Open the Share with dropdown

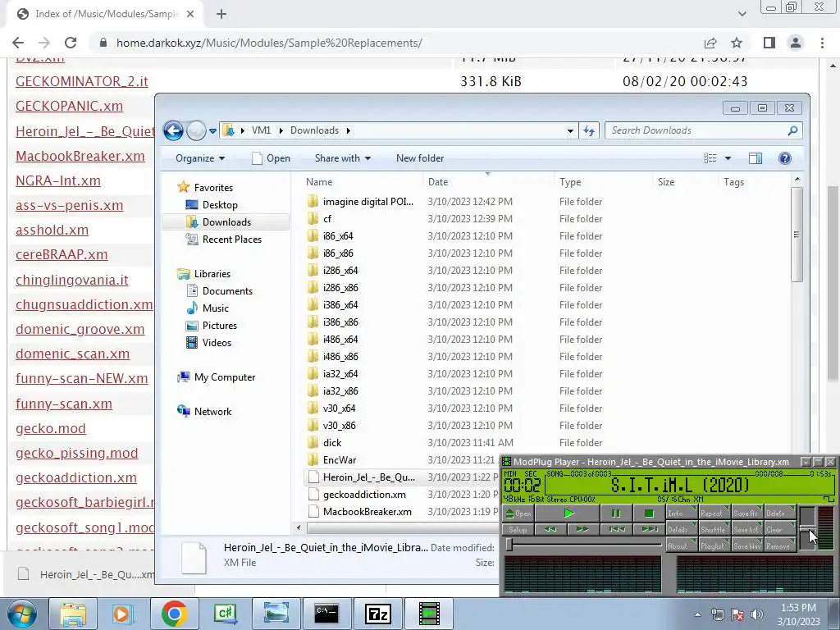click(x=343, y=158)
